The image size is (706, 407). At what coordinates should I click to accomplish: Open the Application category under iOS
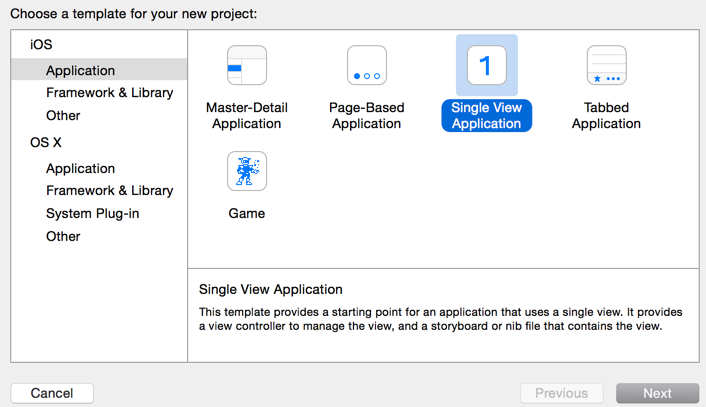click(x=80, y=70)
